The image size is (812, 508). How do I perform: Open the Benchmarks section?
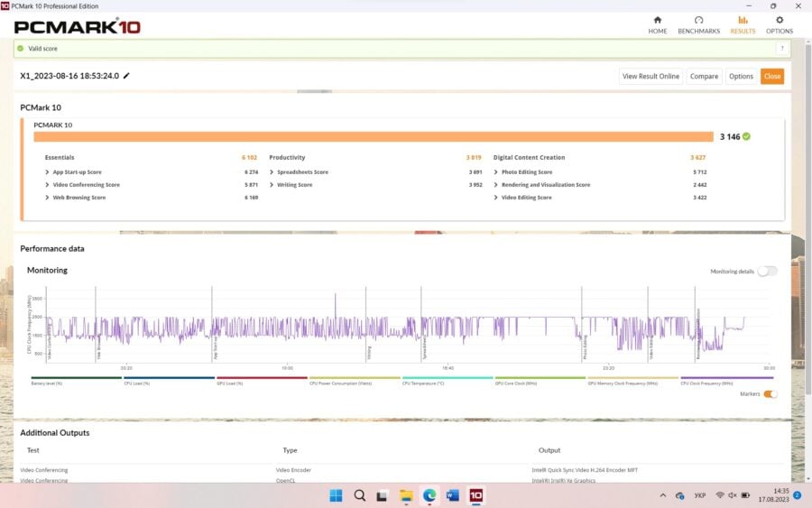(x=698, y=25)
